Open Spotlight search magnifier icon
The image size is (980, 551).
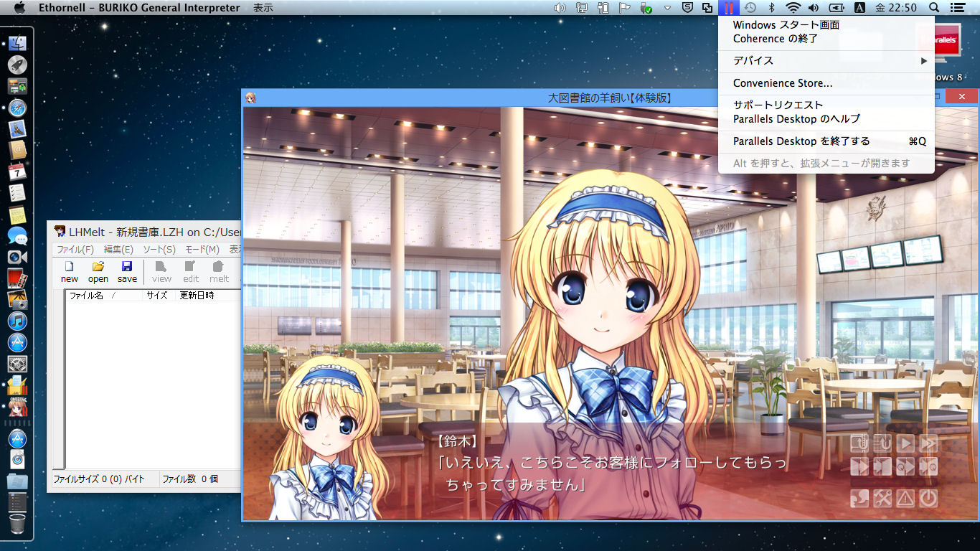coord(934,8)
